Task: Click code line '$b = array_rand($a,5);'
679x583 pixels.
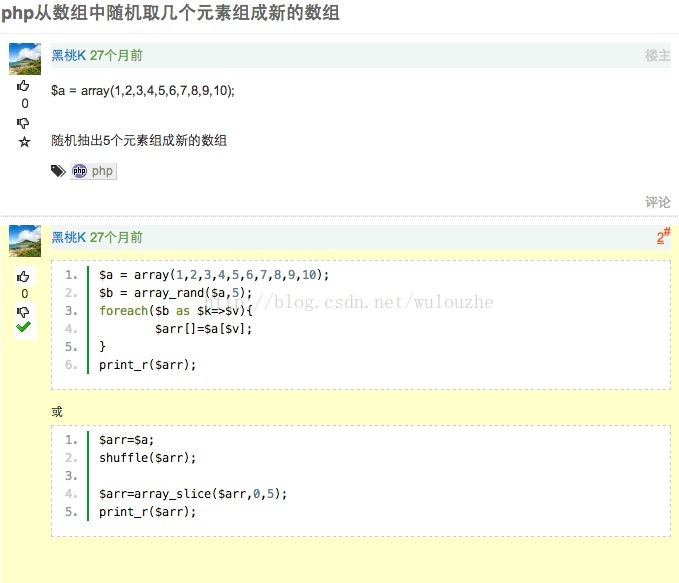Action: click(x=175, y=293)
